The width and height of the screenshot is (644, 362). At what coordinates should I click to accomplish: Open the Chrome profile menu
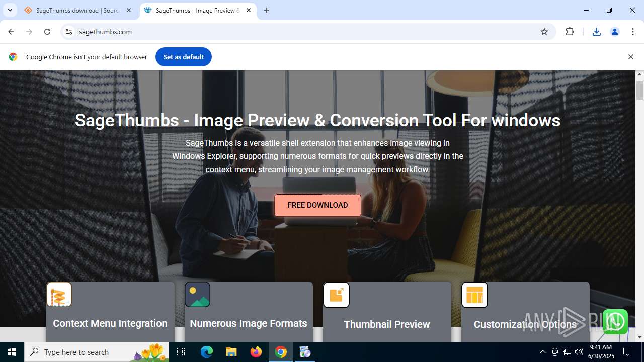click(615, 32)
